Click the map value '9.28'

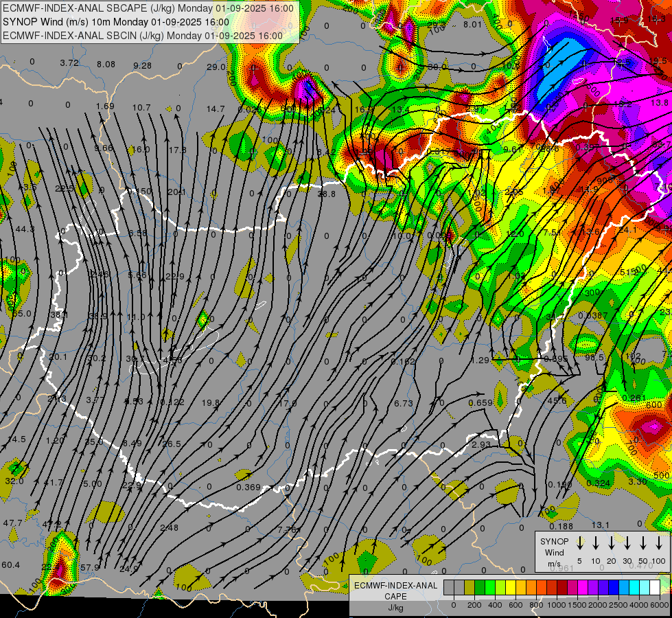pos(142,66)
